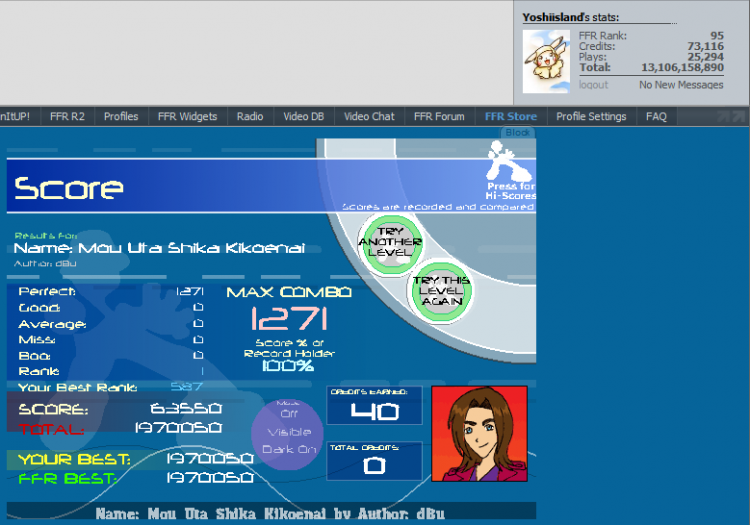The width and height of the screenshot is (750, 525).
Task: Open the FFR Forum tab
Action: [439, 116]
